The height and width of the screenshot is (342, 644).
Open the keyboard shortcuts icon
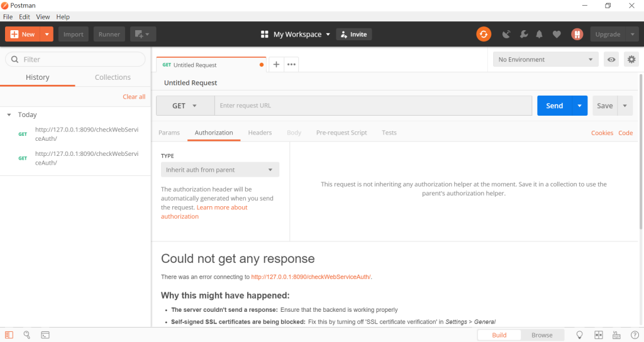616,335
